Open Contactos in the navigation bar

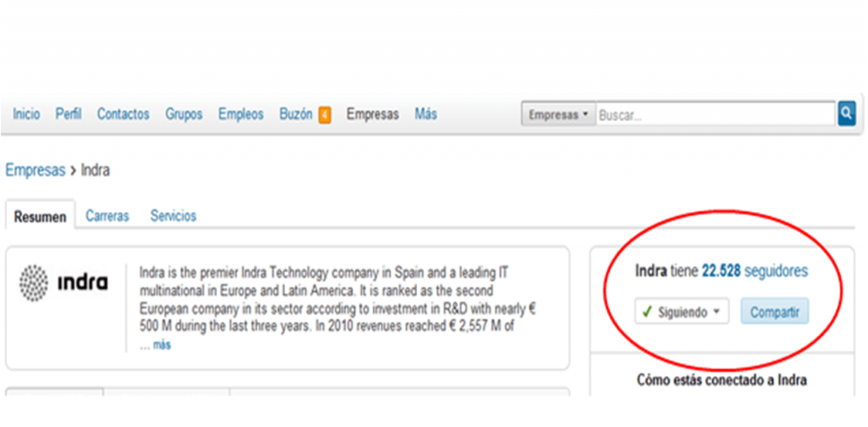[x=124, y=114]
